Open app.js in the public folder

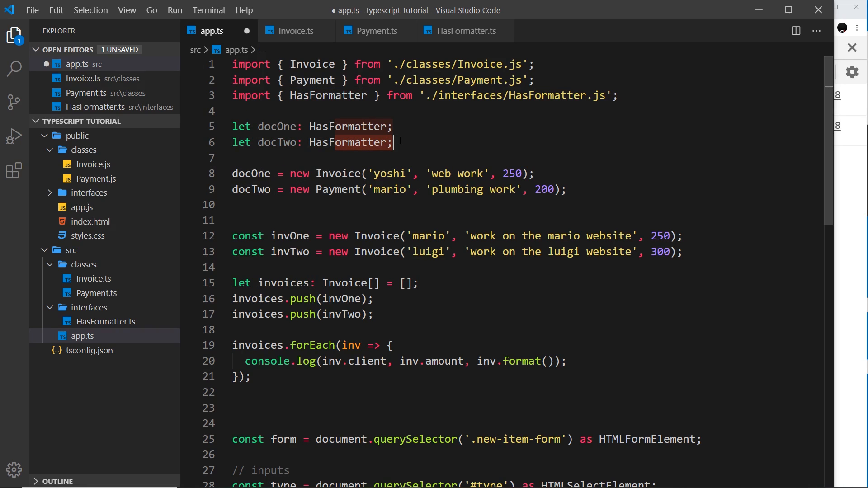(82, 207)
